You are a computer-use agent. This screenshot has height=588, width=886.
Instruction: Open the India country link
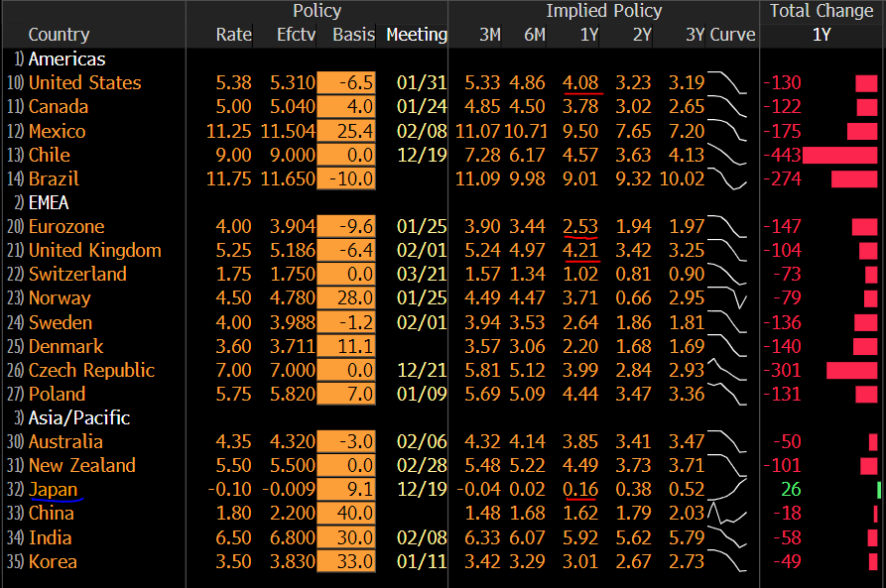point(50,537)
